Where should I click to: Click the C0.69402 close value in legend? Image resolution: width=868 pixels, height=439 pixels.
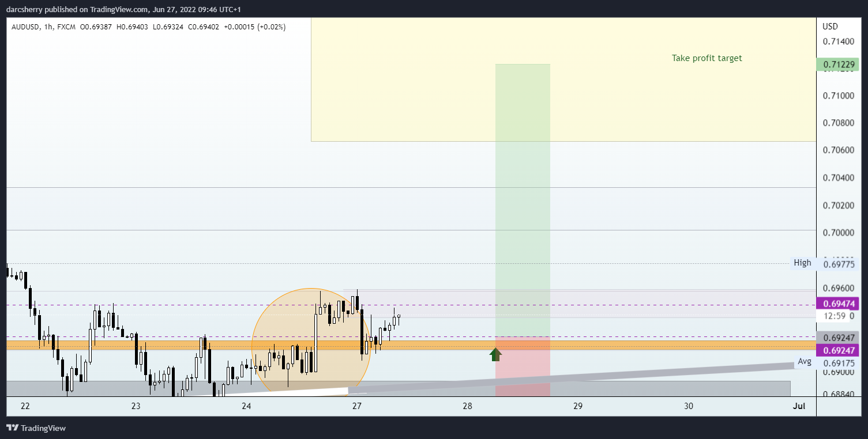202,27
